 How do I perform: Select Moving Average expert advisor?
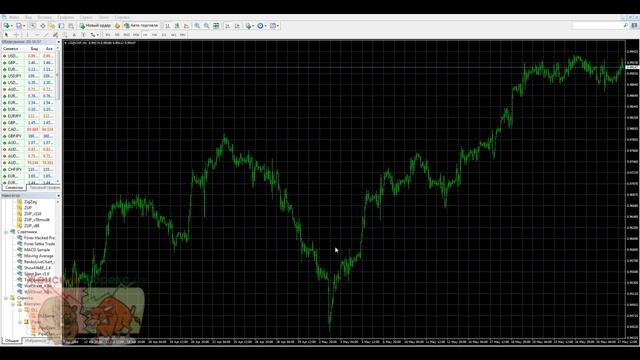38,256
